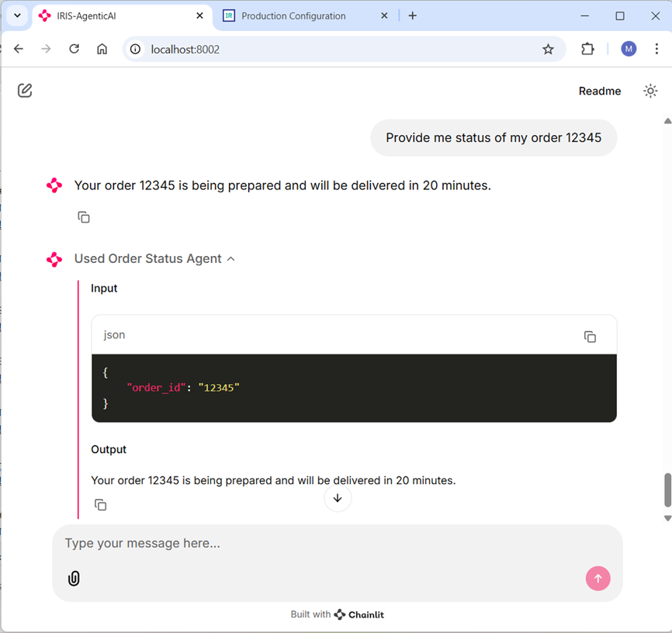672x633 pixels.
Task: Copy the json input code block
Action: point(590,336)
